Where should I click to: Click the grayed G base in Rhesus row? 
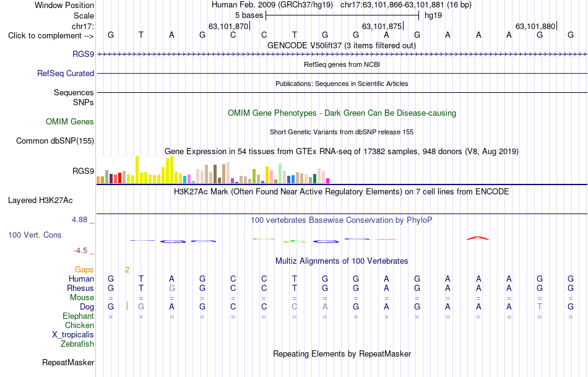click(171, 288)
